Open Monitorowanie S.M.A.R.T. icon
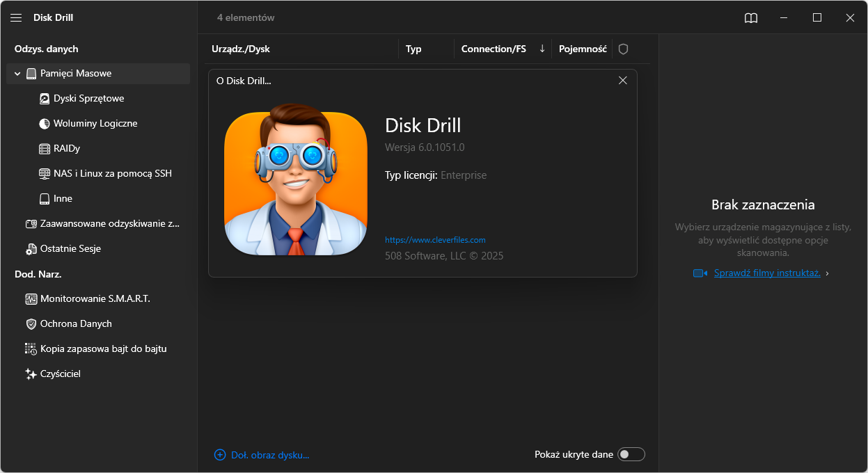868x473 pixels. coord(31,299)
